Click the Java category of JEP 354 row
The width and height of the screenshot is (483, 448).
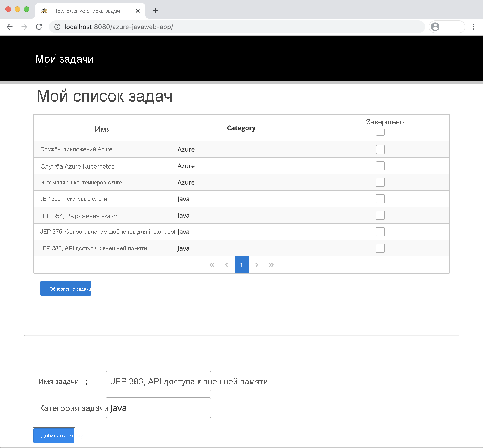point(183,216)
